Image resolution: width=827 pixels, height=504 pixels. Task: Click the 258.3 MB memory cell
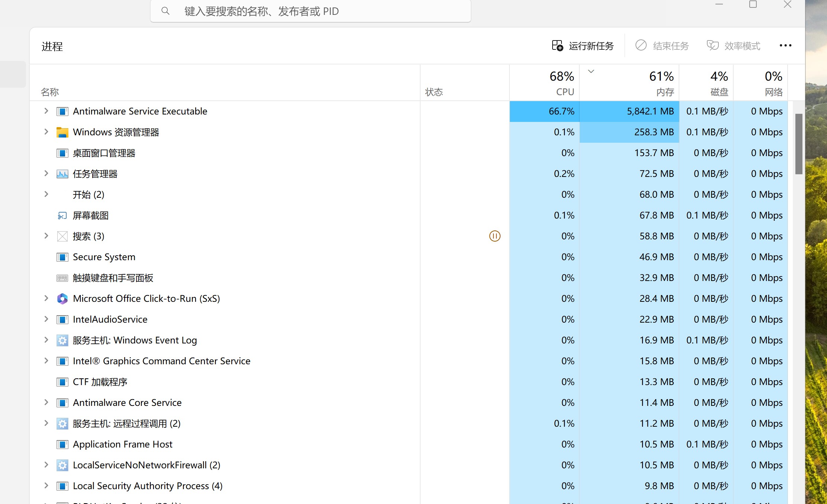click(x=629, y=132)
